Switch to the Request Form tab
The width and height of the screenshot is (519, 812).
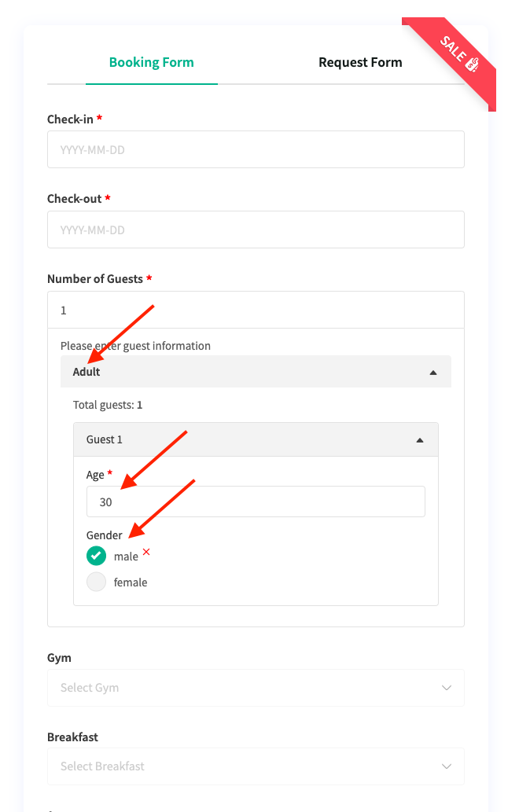[x=360, y=62]
